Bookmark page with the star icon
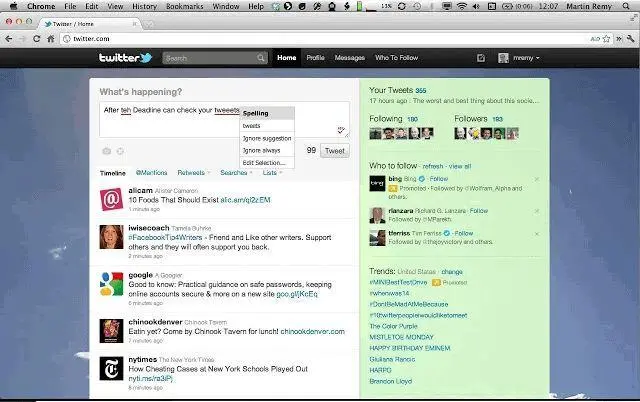The height and width of the screenshot is (402, 640). [x=606, y=39]
